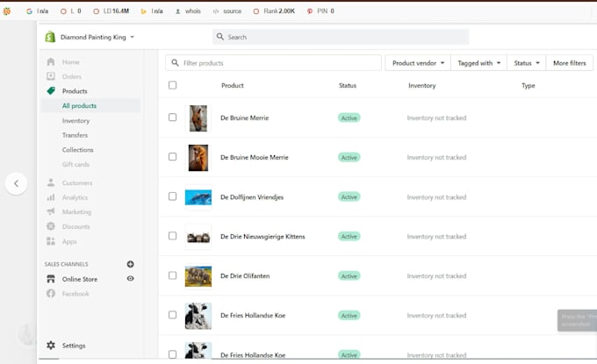Check the De Drie Olifanten checkbox

(x=172, y=275)
